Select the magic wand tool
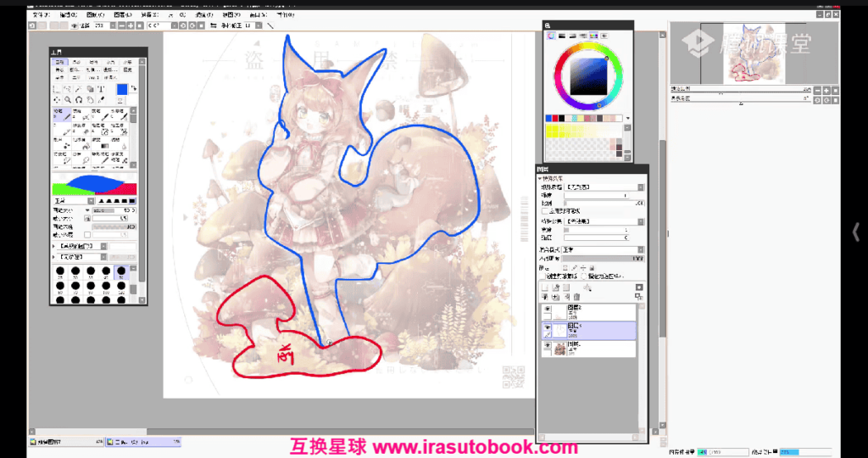The width and height of the screenshot is (868, 458). click(78, 89)
